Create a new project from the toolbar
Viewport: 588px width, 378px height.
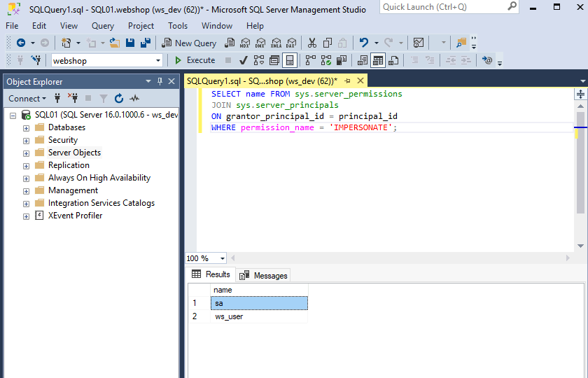click(66, 43)
